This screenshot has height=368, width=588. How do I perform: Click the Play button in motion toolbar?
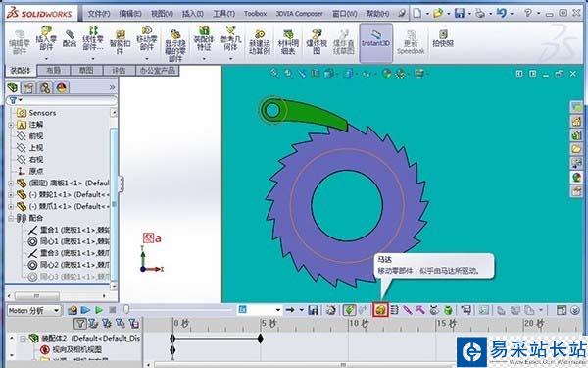[x=99, y=310]
